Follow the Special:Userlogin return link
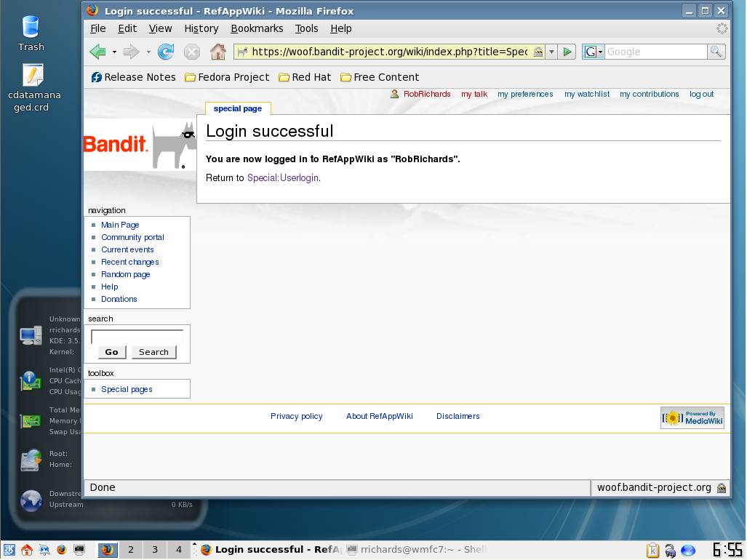747x560 pixels. click(x=282, y=178)
